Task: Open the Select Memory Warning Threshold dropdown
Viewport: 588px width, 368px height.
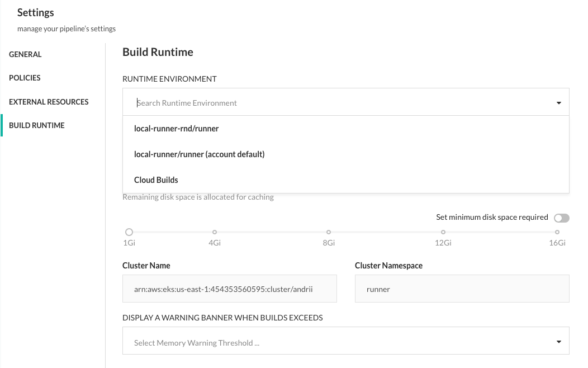Action: point(335,343)
